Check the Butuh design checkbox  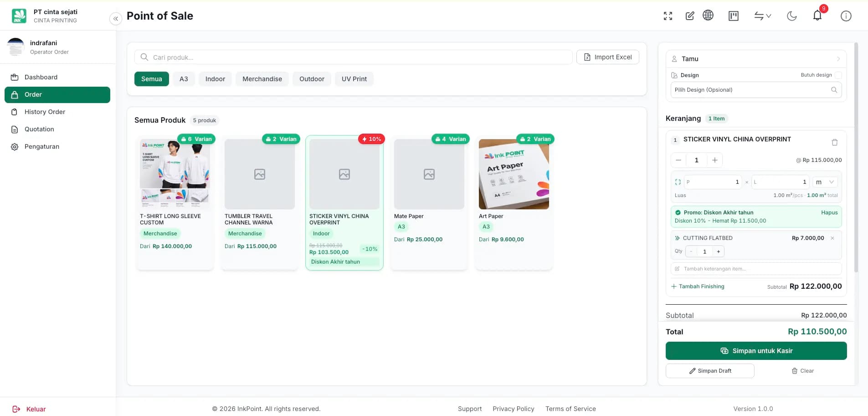(838, 75)
